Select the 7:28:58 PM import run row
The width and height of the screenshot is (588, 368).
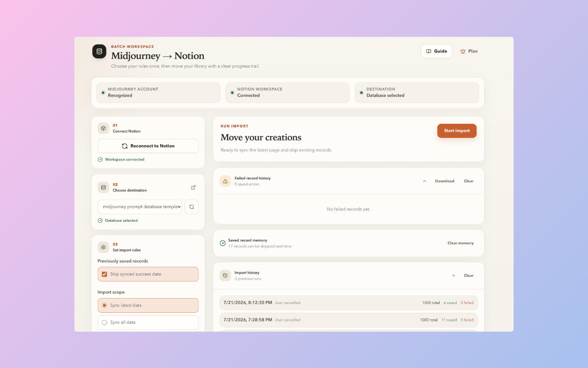[349, 320]
